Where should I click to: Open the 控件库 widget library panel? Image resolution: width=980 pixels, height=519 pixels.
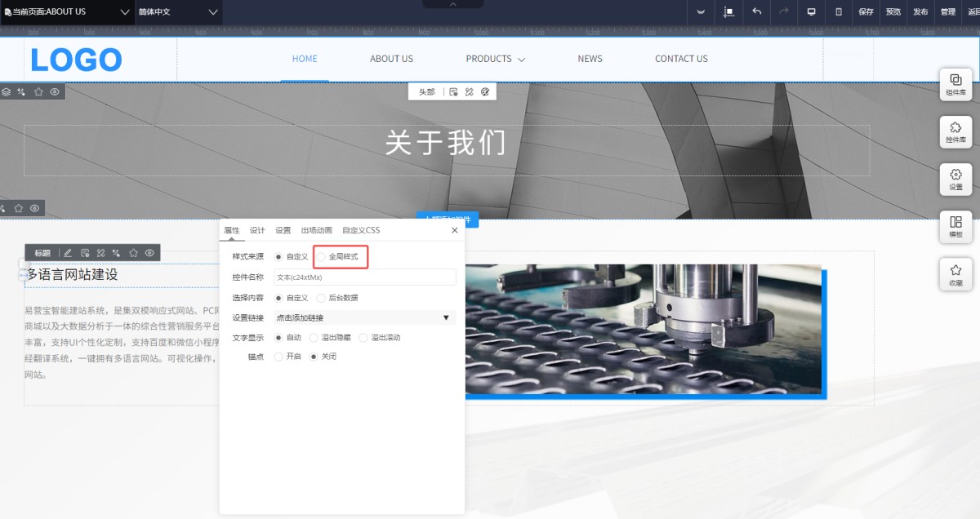point(955,131)
